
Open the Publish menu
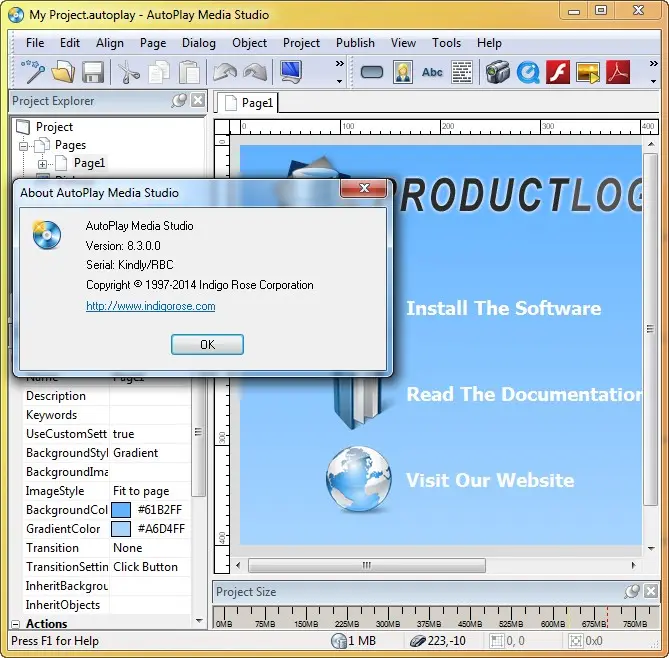pos(355,43)
